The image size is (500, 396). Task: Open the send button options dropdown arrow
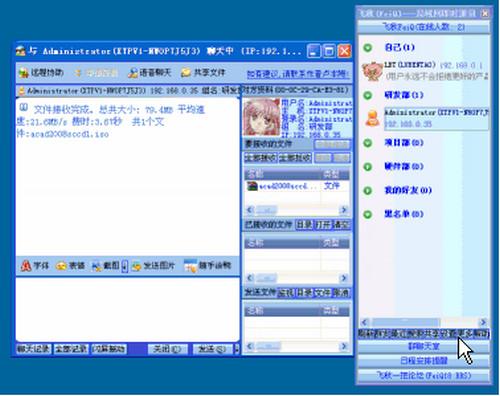click(237, 349)
